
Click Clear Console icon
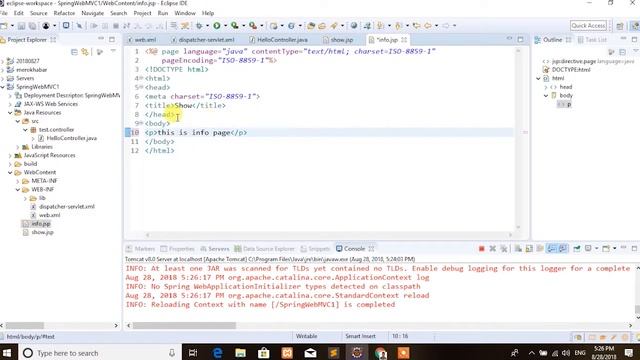(518, 249)
